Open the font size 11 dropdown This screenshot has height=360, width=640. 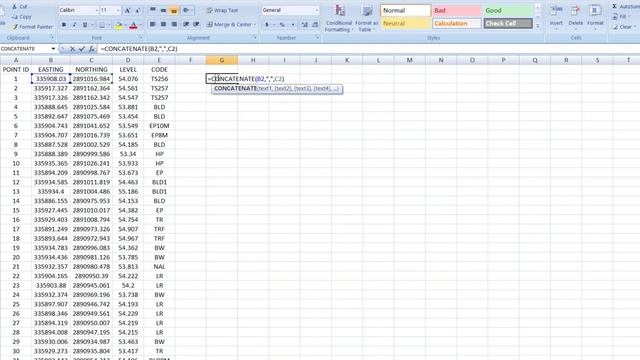[118, 10]
